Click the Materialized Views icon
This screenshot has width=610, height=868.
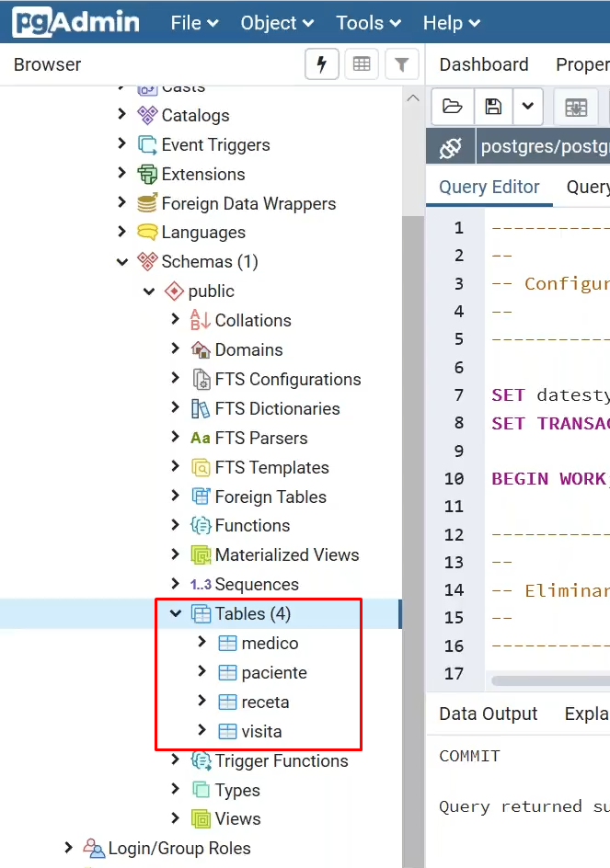click(x=201, y=554)
